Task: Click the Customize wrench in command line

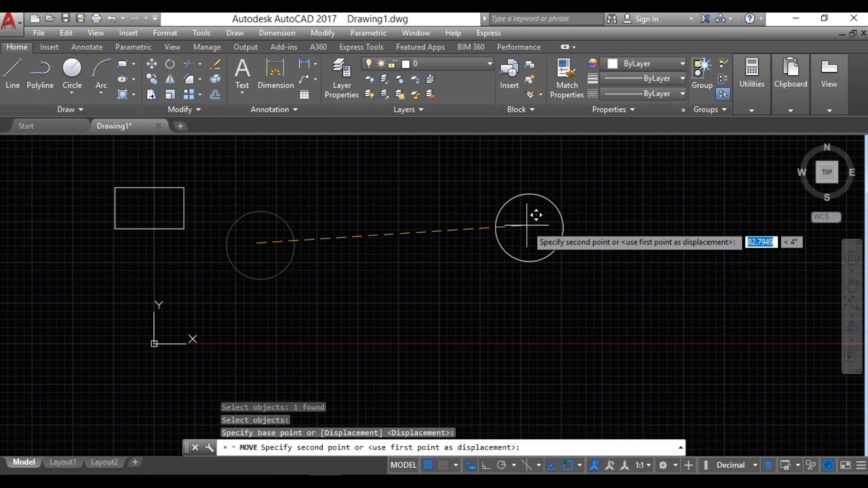Action: click(x=209, y=447)
